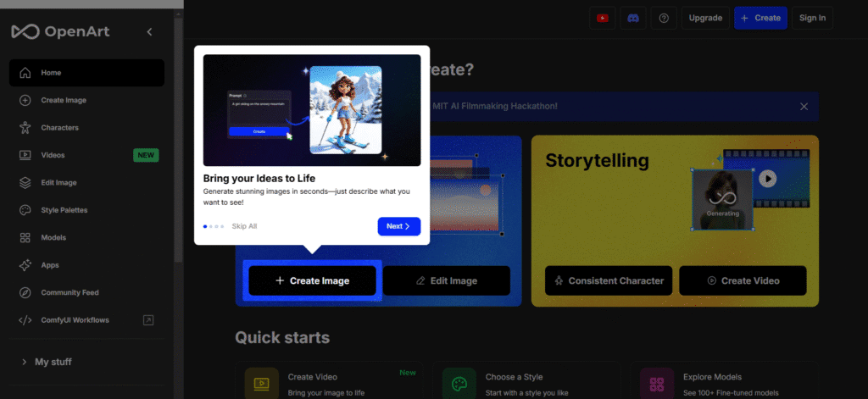
Task: Click the Videos play-screen icon
Action: click(x=25, y=155)
